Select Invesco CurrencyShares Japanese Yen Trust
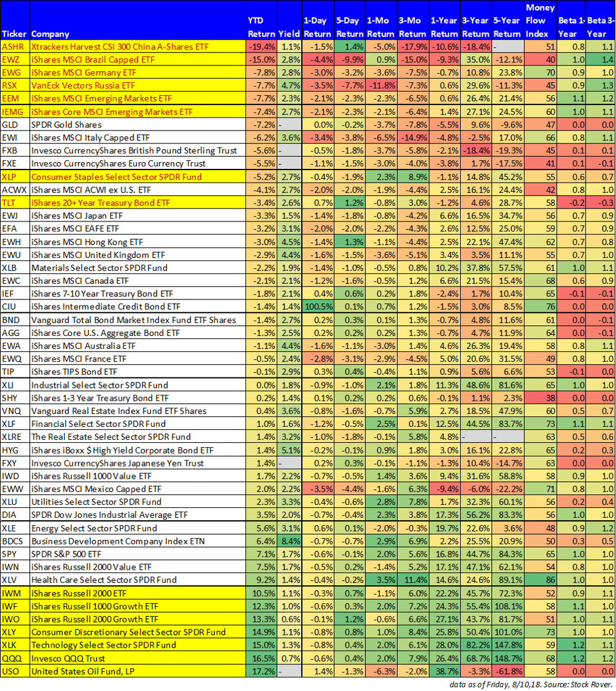The height and width of the screenshot is (691, 616). tap(118, 463)
